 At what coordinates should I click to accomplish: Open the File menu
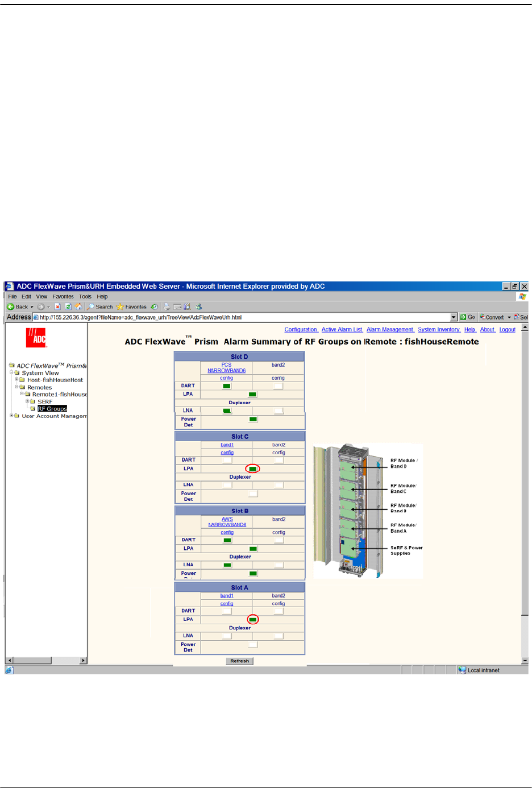pos(13,297)
